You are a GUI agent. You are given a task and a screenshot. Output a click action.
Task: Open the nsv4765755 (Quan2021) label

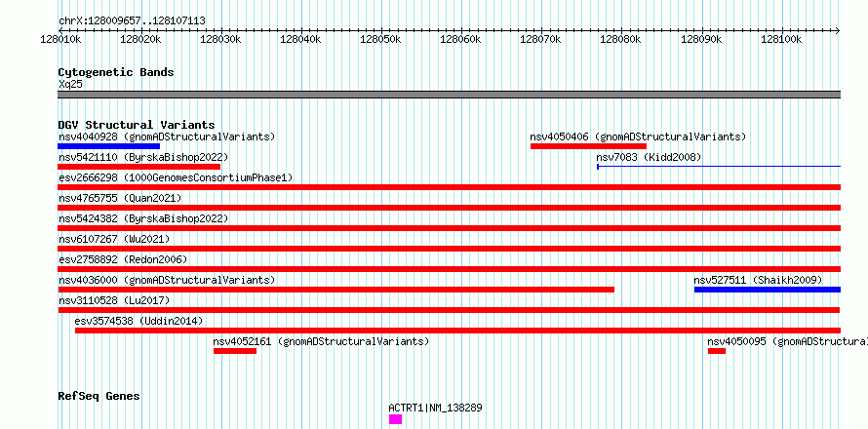coord(120,198)
